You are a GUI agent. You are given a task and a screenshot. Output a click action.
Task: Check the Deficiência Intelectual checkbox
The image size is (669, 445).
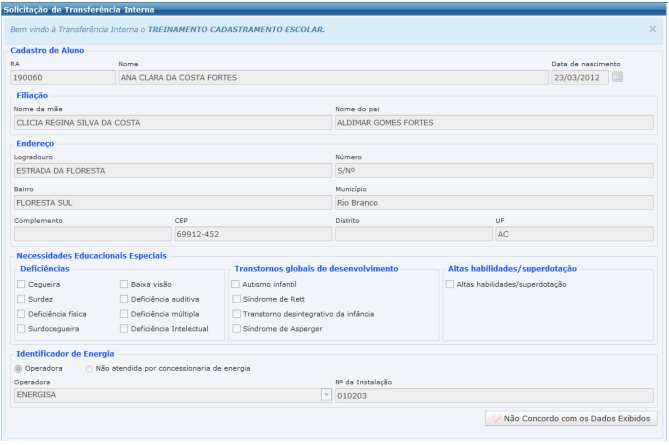pyautogui.click(x=124, y=328)
